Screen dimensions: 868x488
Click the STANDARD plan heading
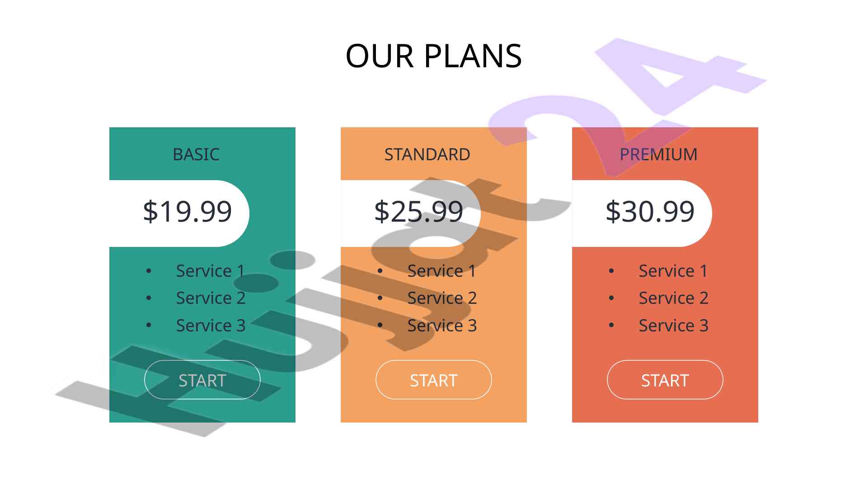(x=427, y=154)
